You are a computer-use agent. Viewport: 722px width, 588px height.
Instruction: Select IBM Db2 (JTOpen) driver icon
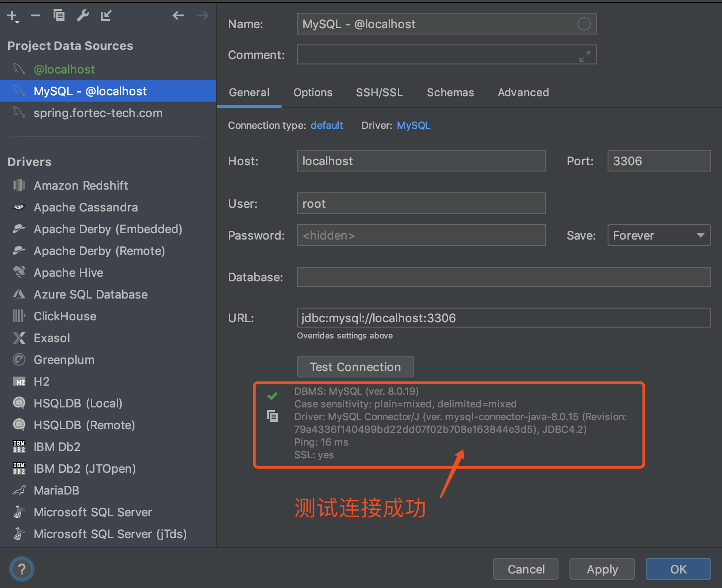tap(19, 468)
